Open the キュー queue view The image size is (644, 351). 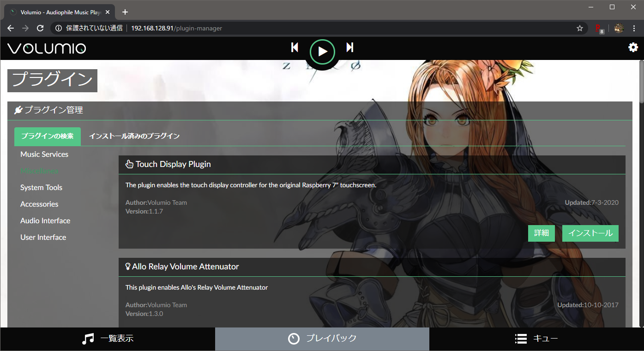(x=536, y=339)
